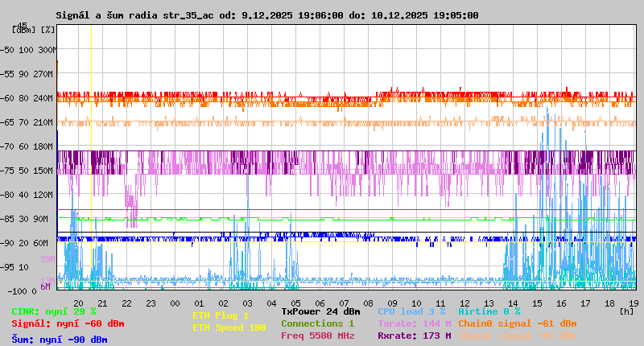
Task: Click hour mark 22 on the time axis
Action: tap(126, 302)
